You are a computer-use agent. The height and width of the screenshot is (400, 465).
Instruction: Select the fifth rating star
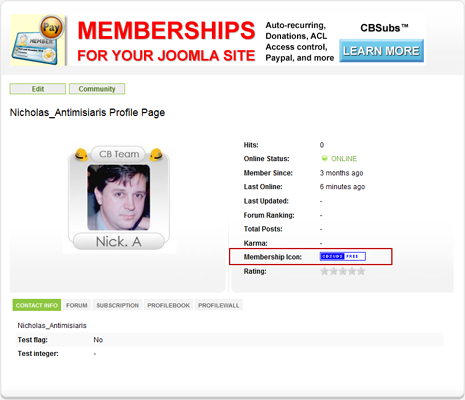(361, 271)
